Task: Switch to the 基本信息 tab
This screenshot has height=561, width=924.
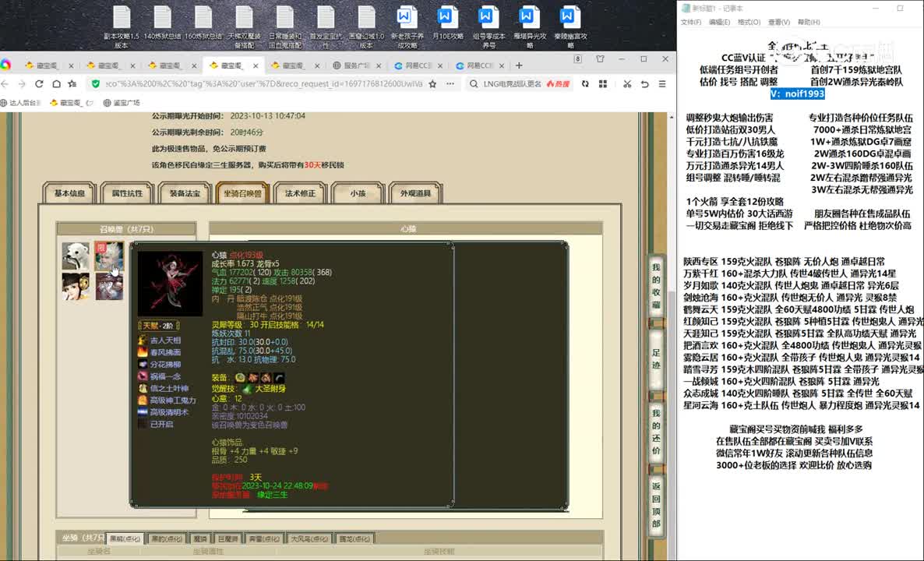Action: tap(69, 193)
